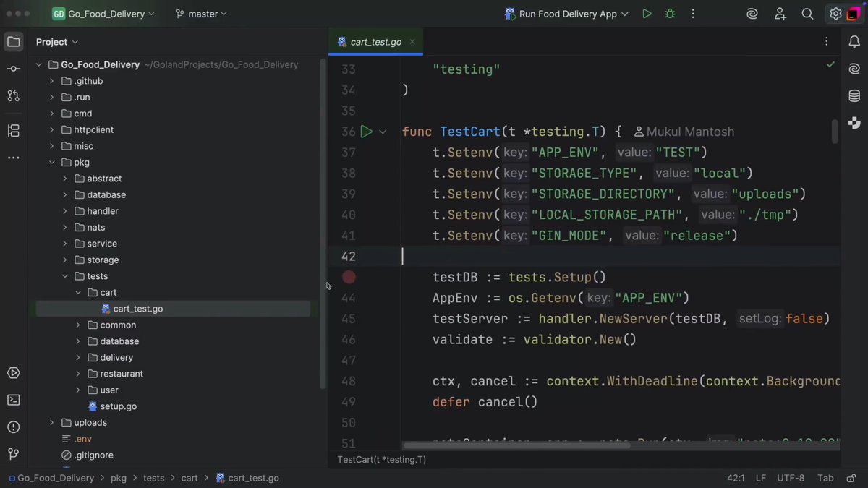
Task: Open the Pull Requests tool window icon
Action: [x=14, y=95]
